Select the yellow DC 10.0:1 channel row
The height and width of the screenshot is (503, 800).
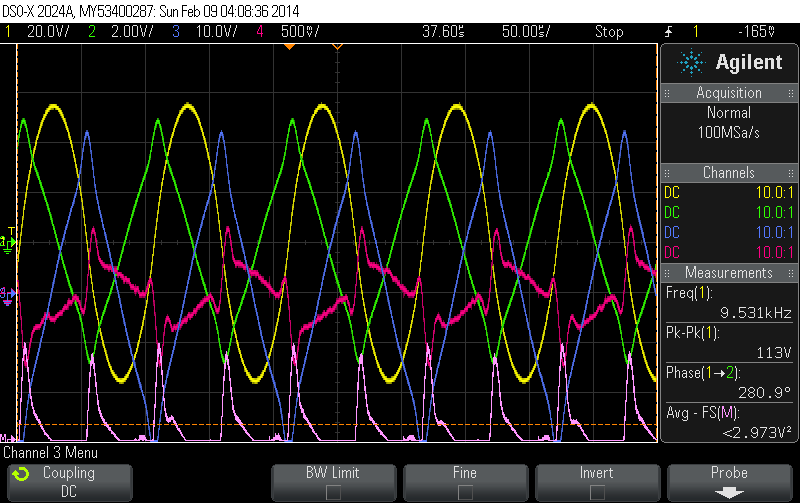tap(729, 192)
